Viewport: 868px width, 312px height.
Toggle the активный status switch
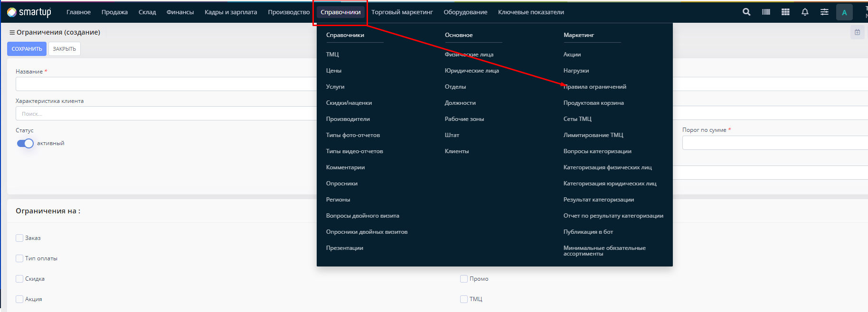tap(25, 143)
